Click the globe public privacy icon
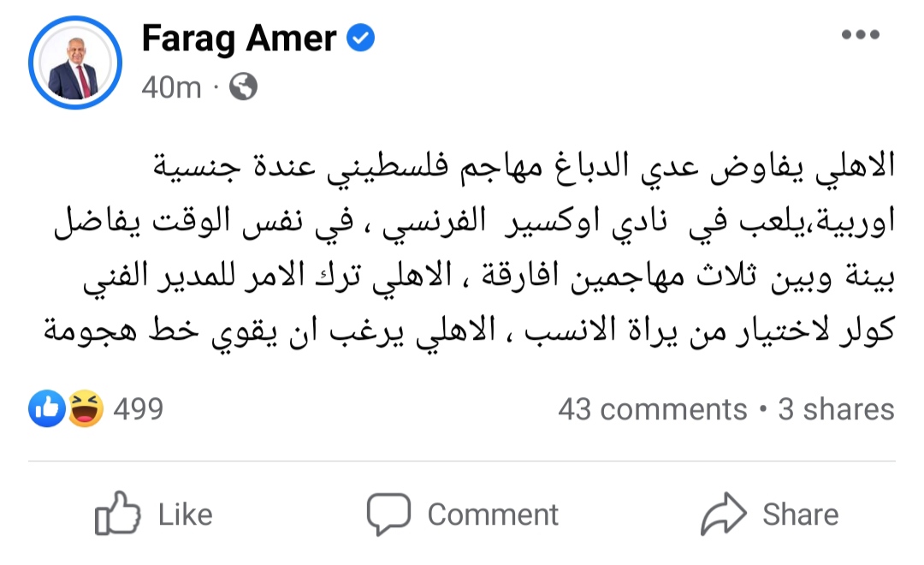The height and width of the screenshot is (565, 924). tap(243, 86)
